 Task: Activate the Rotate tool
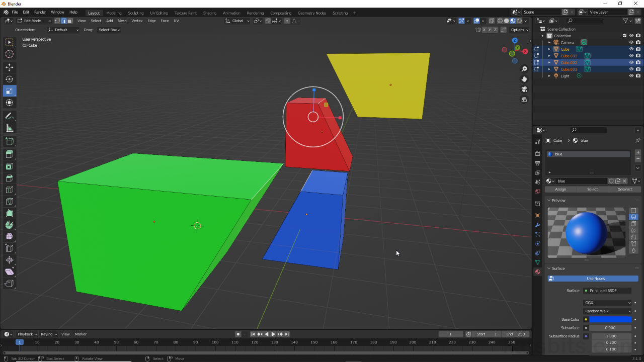tap(9, 79)
